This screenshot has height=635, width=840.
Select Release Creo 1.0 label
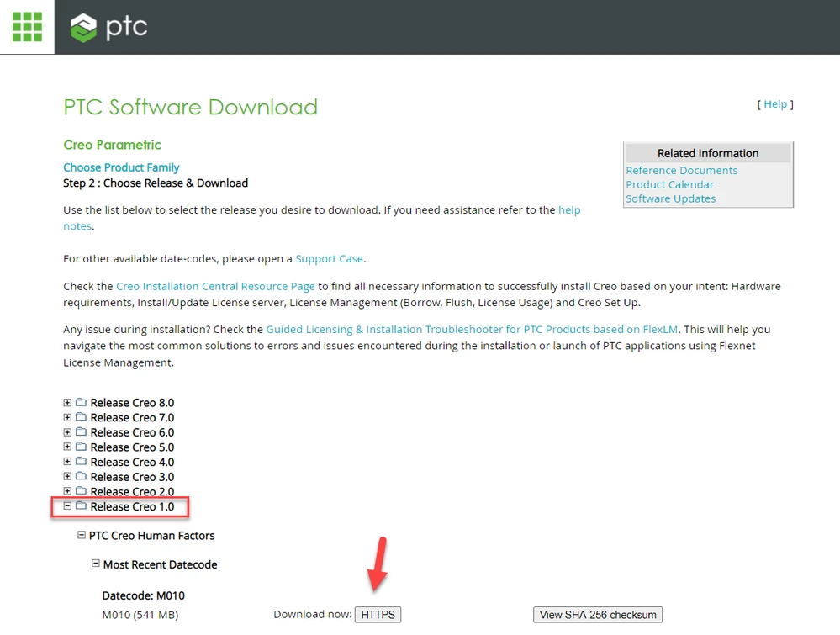132,506
